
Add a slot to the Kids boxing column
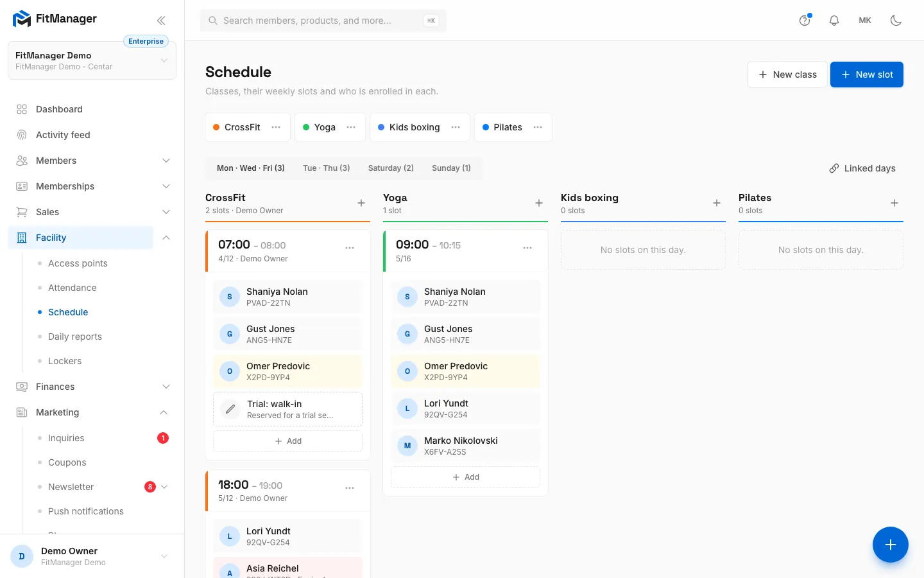[x=717, y=203]
